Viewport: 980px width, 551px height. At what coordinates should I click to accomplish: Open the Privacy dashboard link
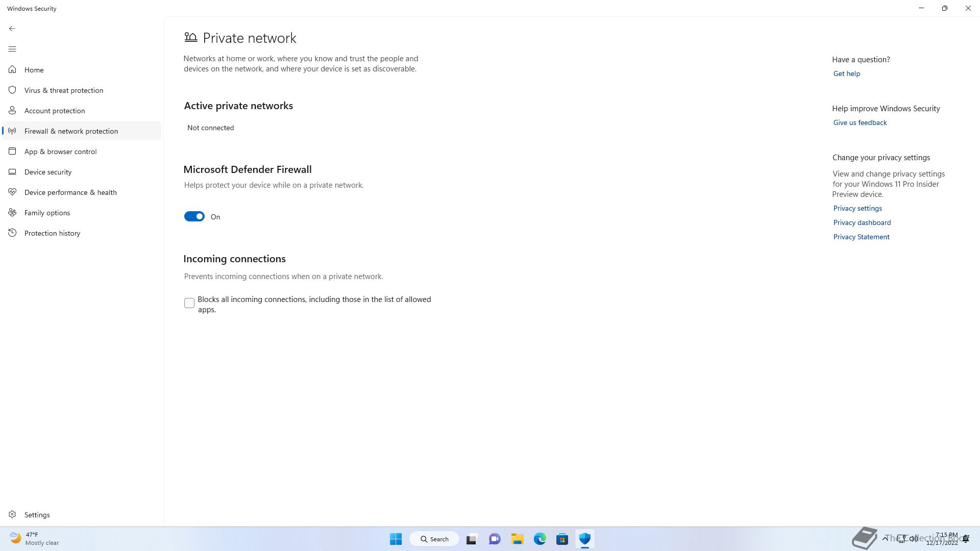862,222
